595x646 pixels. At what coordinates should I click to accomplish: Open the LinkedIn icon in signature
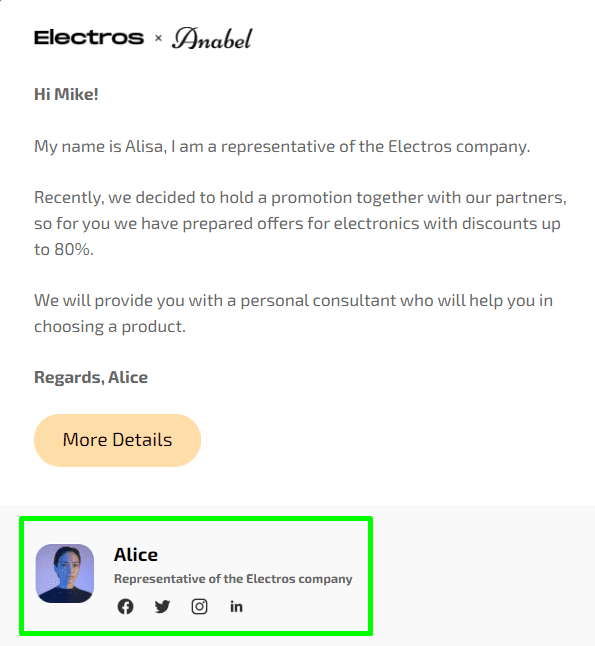(x=236, y=606)
